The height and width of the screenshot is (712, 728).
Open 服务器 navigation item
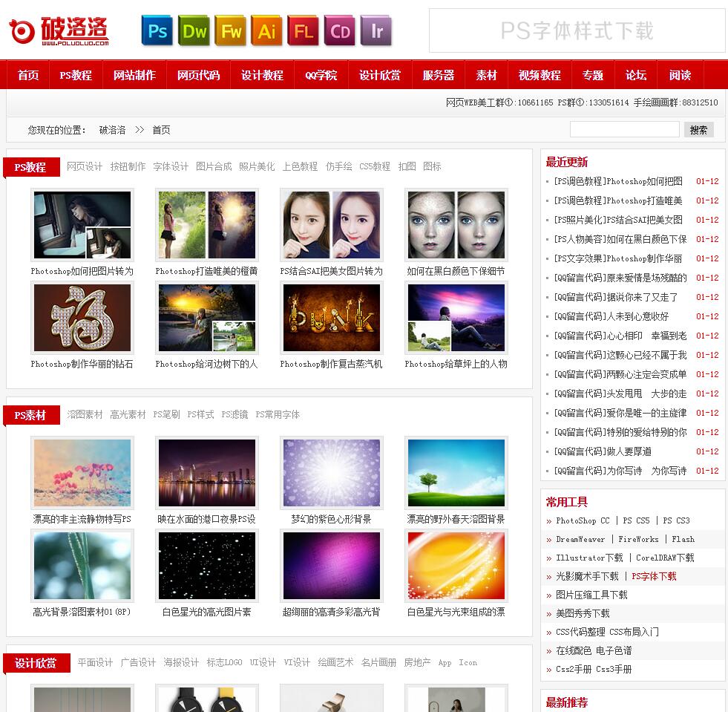pos(439,75)
